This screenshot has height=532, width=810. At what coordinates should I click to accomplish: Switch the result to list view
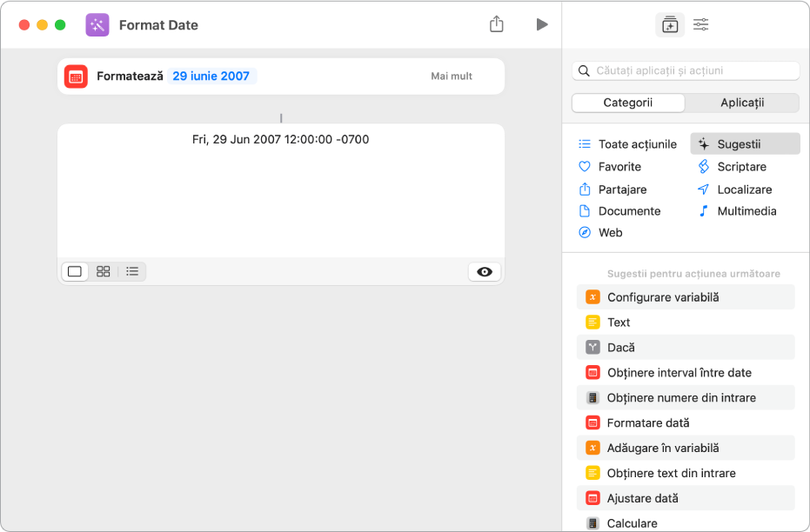(132, 271)
